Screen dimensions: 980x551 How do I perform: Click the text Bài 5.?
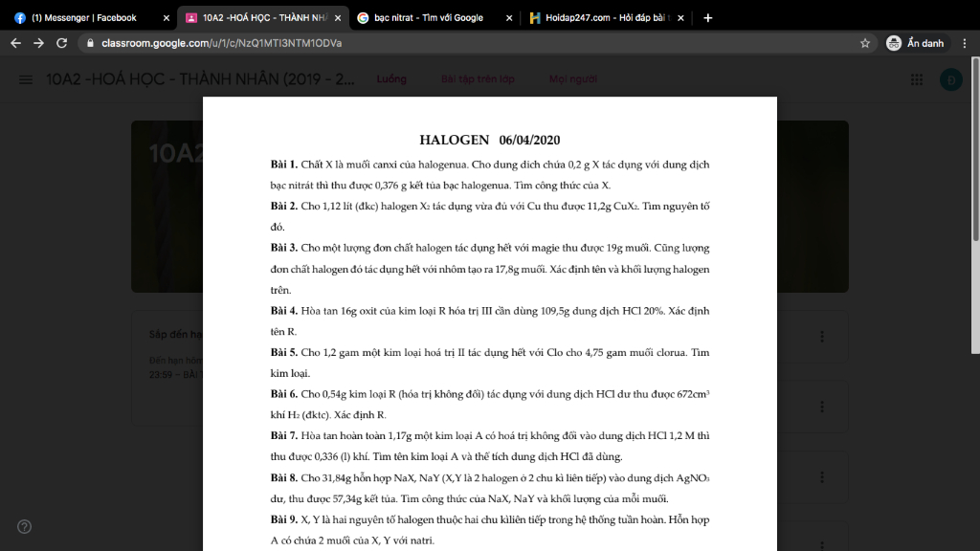[x=283, y=352]
